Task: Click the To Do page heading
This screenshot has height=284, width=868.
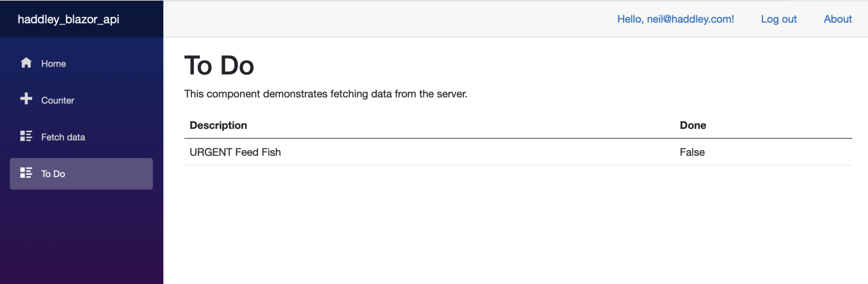Action: click(x=219, y=65)
